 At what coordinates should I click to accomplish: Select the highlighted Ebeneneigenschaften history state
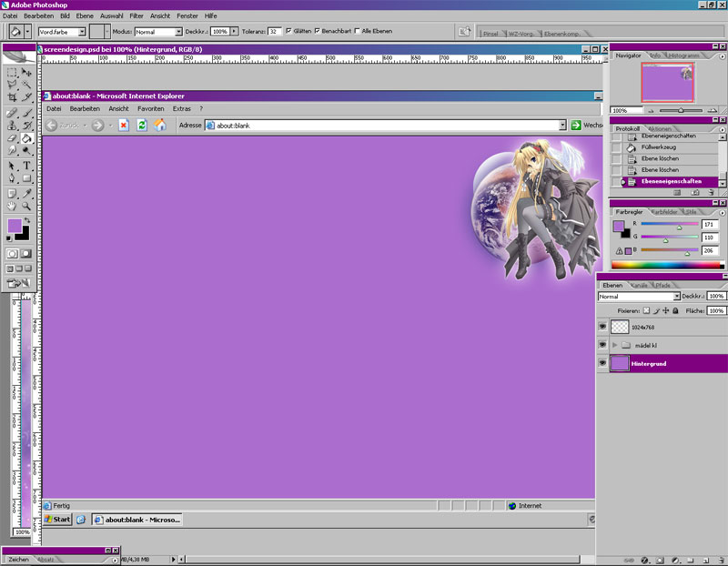[670, 182]
